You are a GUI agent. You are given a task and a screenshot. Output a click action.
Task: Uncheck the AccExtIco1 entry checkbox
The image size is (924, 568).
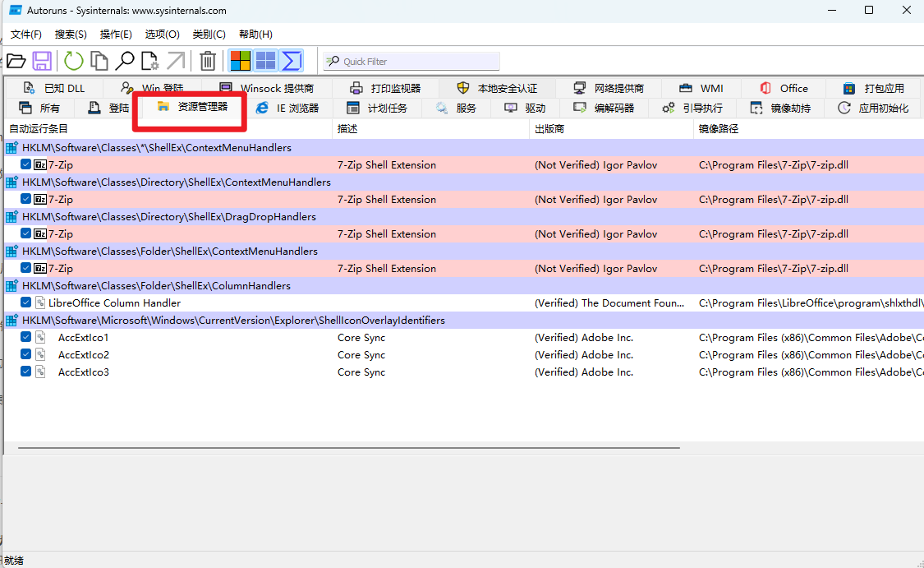point(25,337)
